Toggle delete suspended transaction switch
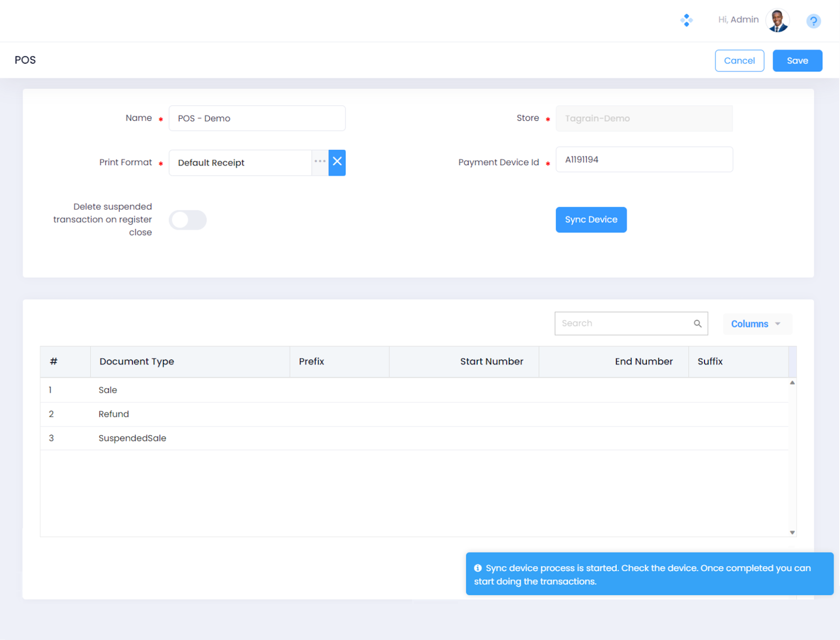840x640 pixels. (187, 220)
